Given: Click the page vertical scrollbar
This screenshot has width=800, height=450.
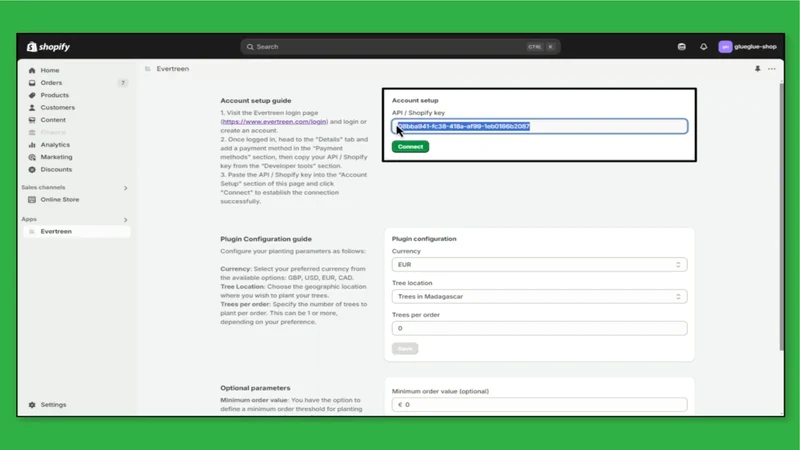Looking at the screenshot, I should click(782, 216).
